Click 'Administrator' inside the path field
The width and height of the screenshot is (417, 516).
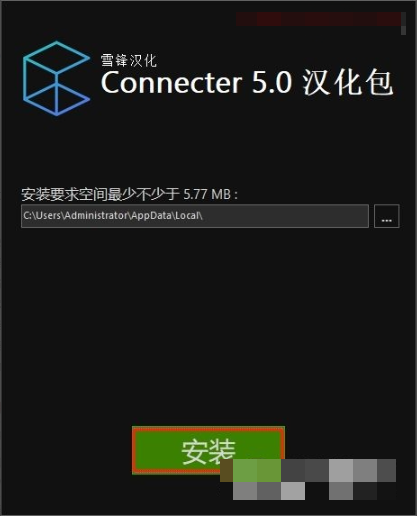96,215
